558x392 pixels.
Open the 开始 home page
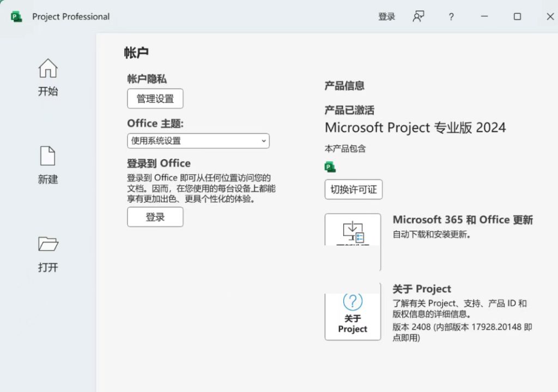tap(48, 77)
